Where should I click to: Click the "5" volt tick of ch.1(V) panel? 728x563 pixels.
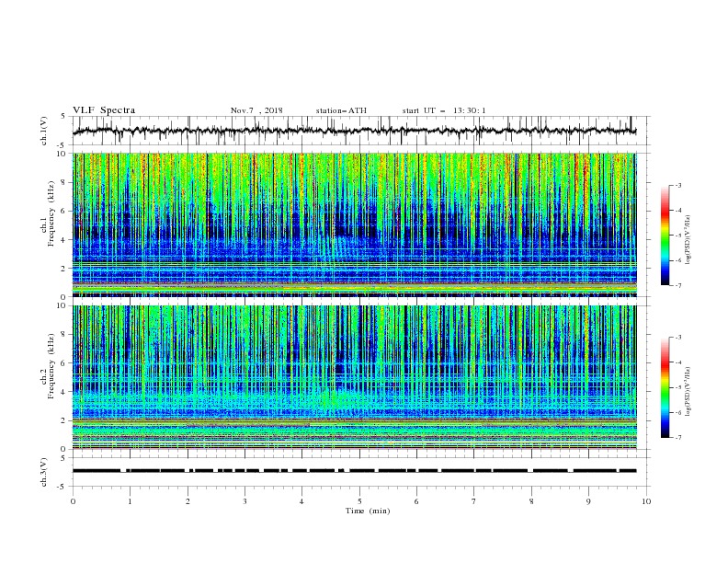(x=63, y=116)
